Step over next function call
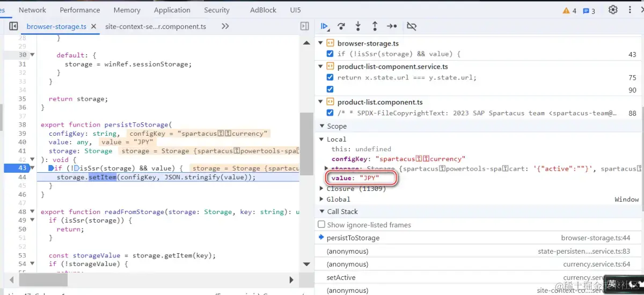 coord(341,26)
